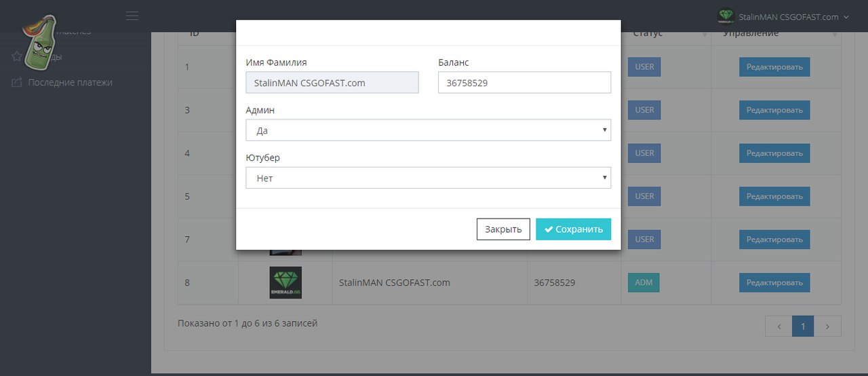This screenshot has height=376, width=868.
Task: Click the Баланс input field
Action: (x=524, y=83)
